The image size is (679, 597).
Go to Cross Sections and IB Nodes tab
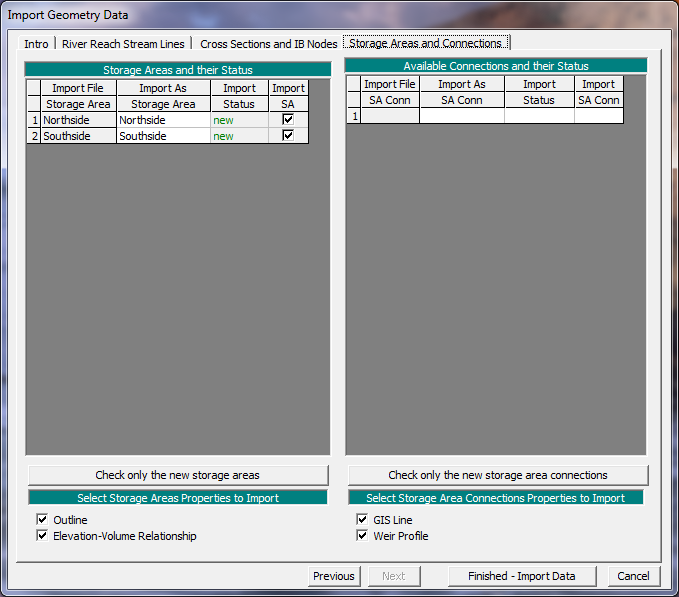(x=268, y=44)
